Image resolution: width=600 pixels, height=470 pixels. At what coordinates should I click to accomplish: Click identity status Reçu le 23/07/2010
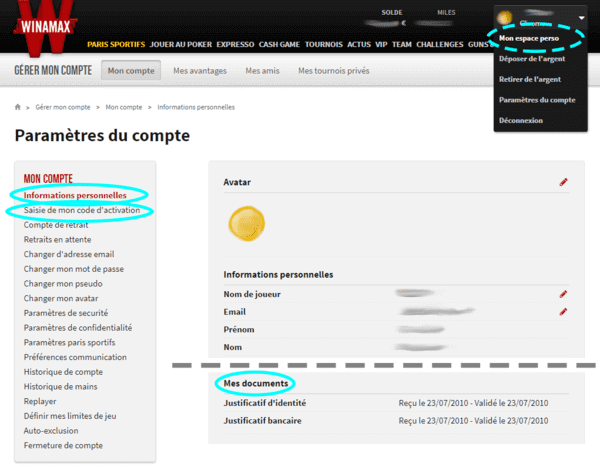[x=434, y=403]
